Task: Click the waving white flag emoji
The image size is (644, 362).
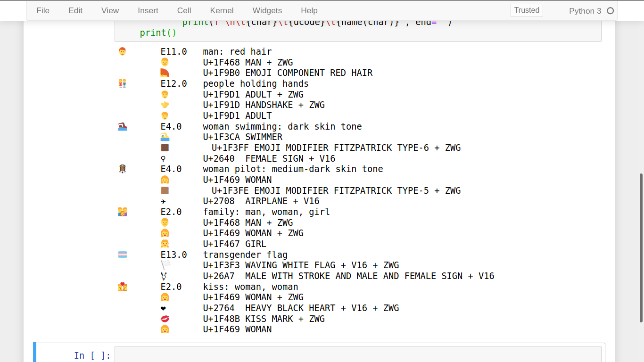Action: point(165,265)
